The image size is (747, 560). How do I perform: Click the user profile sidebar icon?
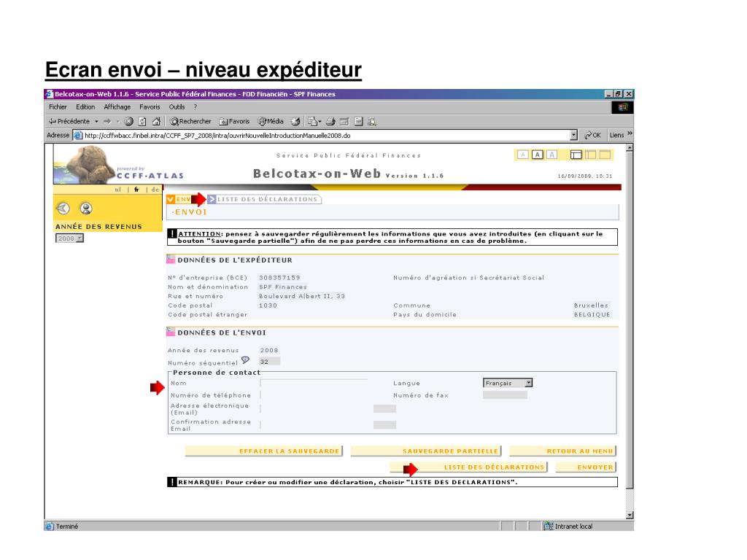click(x=86, y=208)
